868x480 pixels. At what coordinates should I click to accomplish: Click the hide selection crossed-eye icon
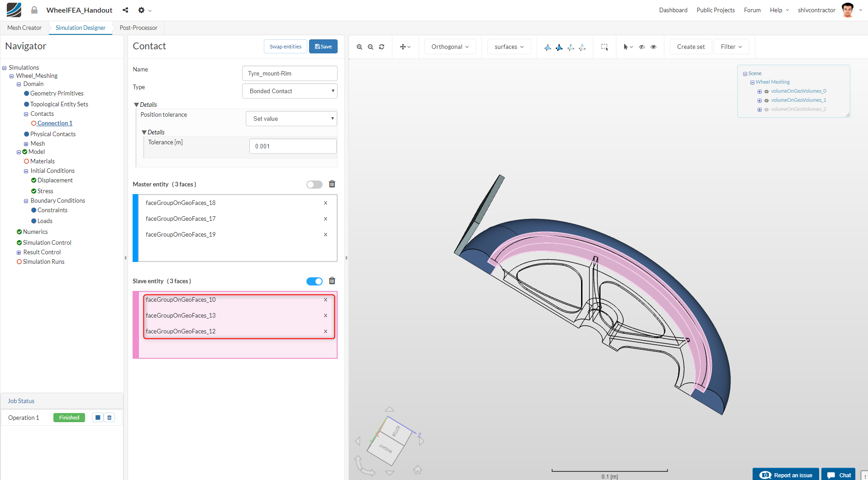point(642,47)
